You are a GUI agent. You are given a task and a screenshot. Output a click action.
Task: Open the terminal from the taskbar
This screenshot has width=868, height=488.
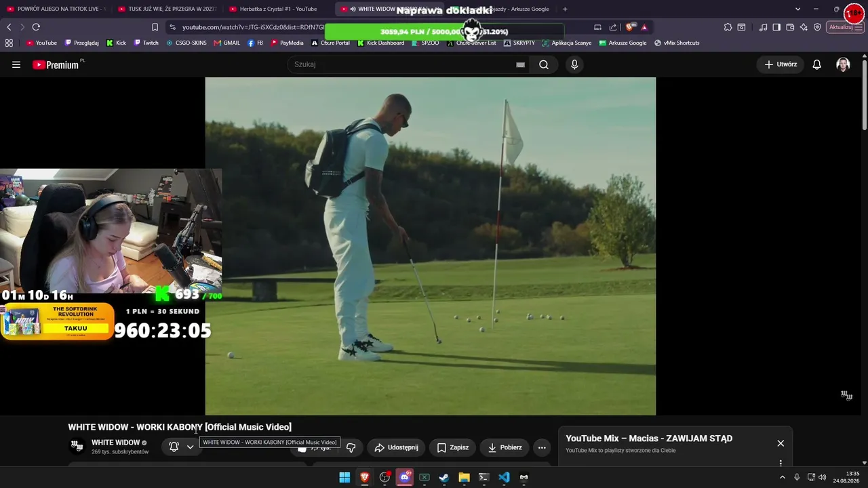click(x=484, y=477)
